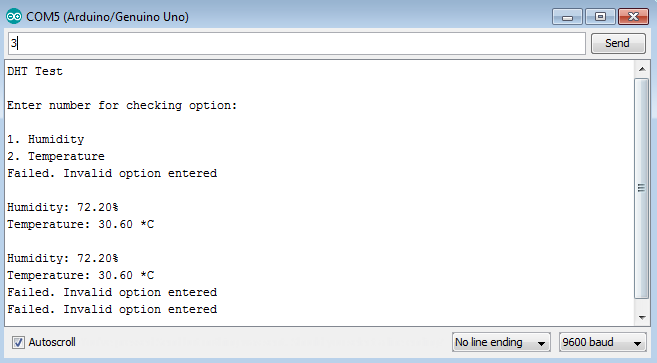Viewport: 657px width, 363px height.
Task: Click the first Humidity: 72.20% reading line
Action: [62, 207]
